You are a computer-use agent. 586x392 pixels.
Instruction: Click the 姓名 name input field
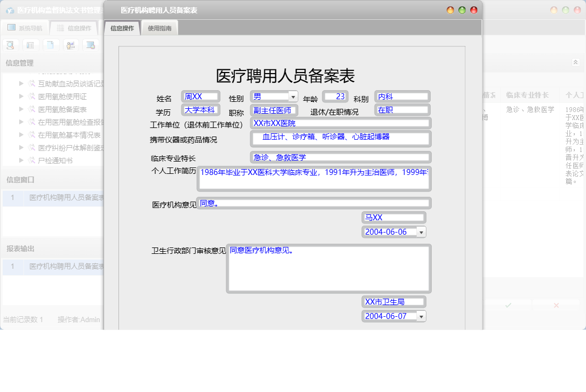pos(200,96)
